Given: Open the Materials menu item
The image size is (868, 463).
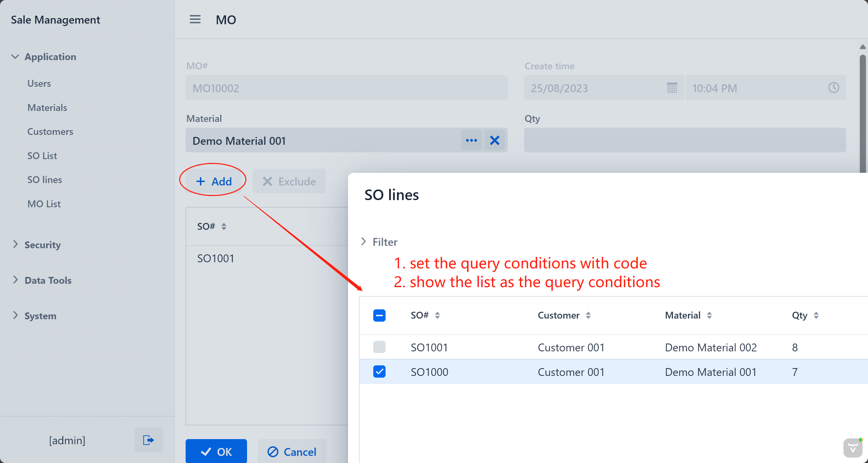Looking at the screenshot, I should pyautogui.click(x=47, y=108).
